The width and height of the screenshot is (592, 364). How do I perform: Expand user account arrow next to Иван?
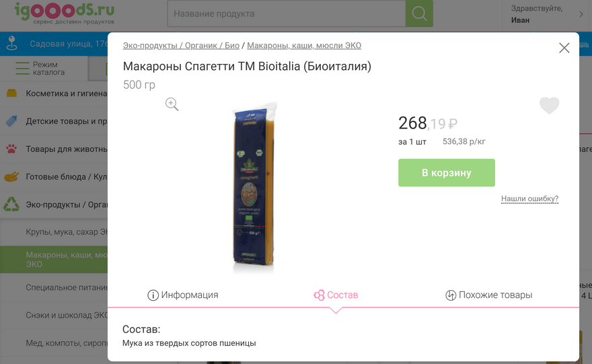[x=581, y=14]
